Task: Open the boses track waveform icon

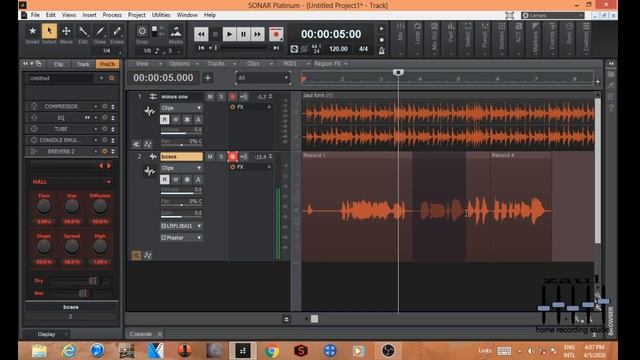Action: point(149,171)
